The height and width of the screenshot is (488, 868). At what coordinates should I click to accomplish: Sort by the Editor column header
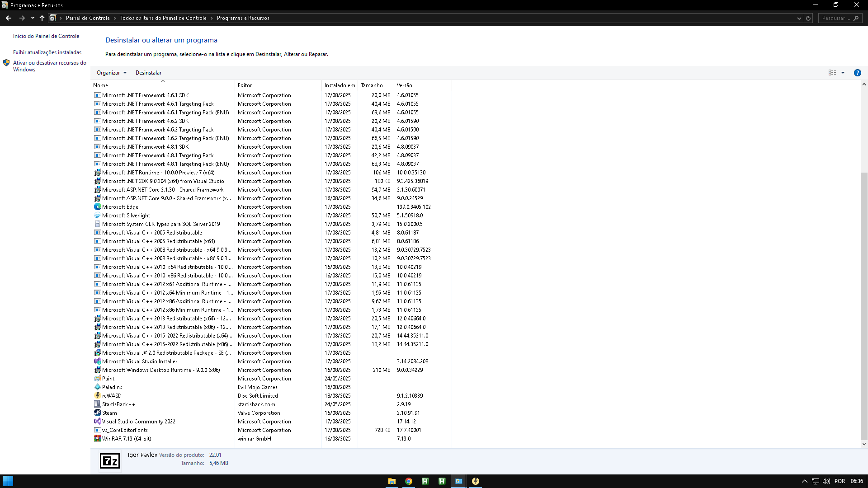click(278, 85)
